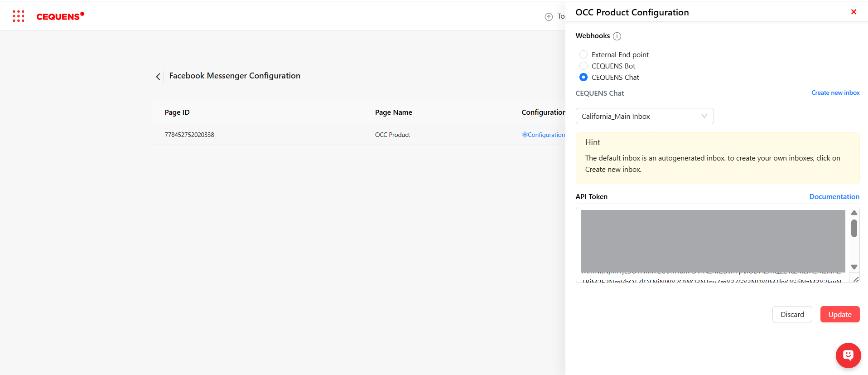The width and height of the screenshot is (868, 375).
Task: Open the Configuration link for OCC Product
Action: click(543, 135)
